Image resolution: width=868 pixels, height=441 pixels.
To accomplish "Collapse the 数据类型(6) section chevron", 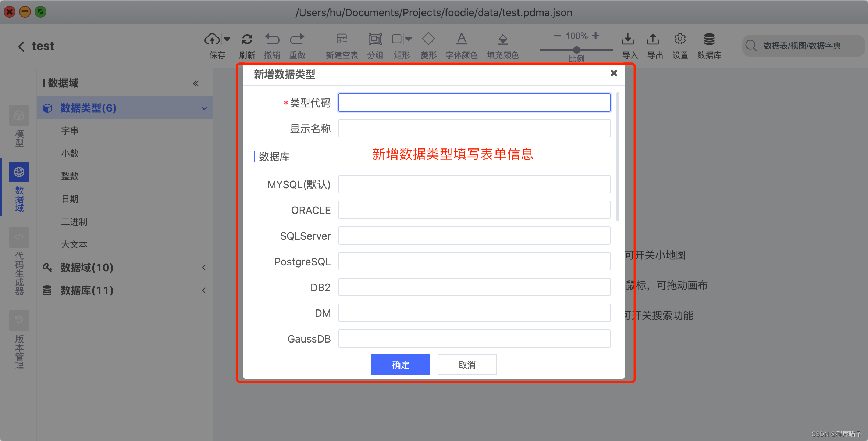I will pyautogui.click(x=204, y=108).
